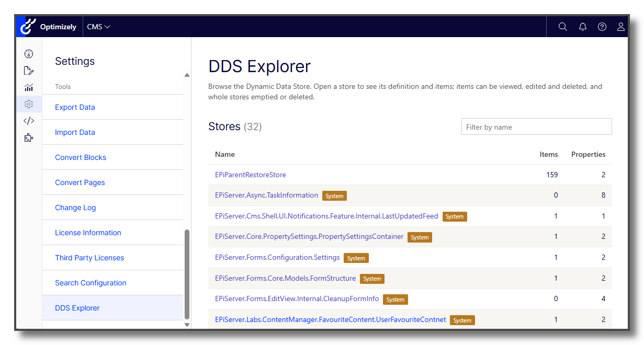Viewport: 644px width, 345px height.
Task: Click the Tools section label
Action: 63,87
